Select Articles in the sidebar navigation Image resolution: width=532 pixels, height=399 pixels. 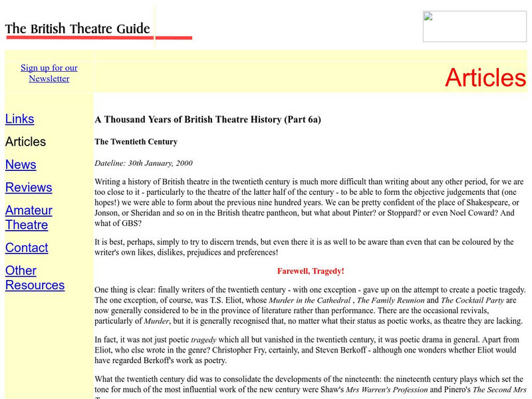pos(25,142)
